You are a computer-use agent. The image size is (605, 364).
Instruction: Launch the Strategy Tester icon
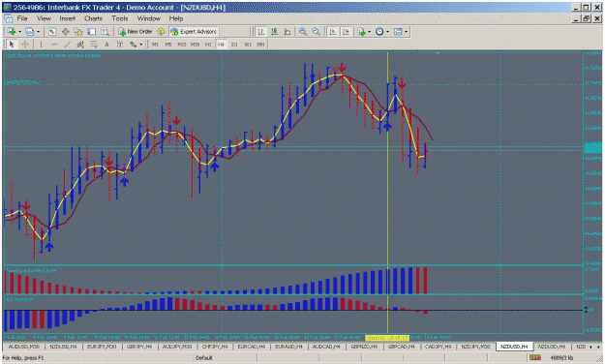click(105, 32)
